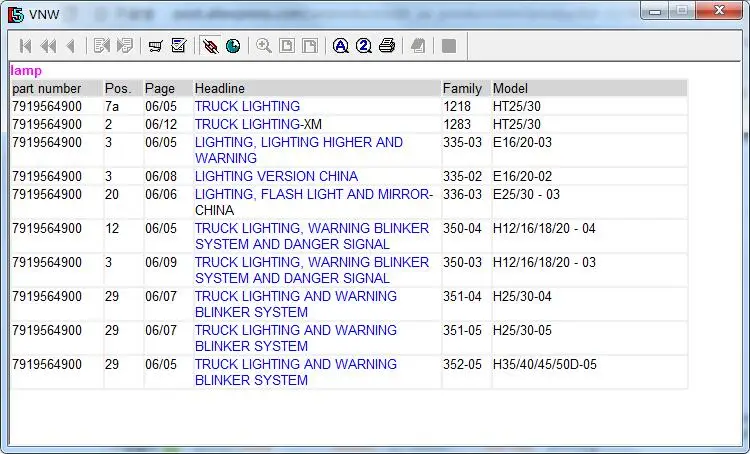Open the checklist notepad icon

coord(179,46)
